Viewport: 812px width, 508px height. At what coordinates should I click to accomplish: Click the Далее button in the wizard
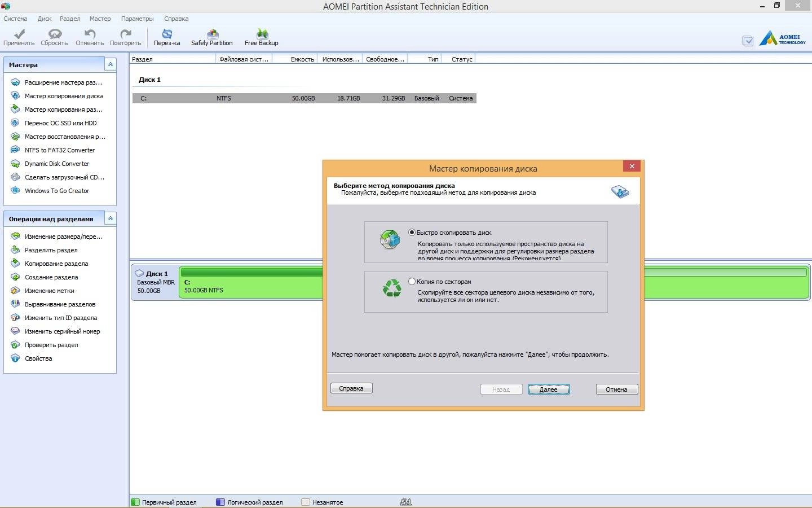[549, 389]
